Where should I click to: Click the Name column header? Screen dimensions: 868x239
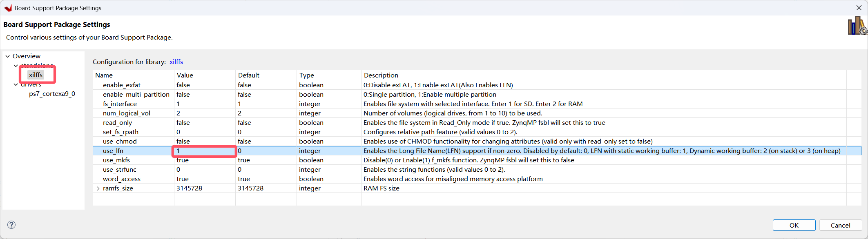pos(133,75)
